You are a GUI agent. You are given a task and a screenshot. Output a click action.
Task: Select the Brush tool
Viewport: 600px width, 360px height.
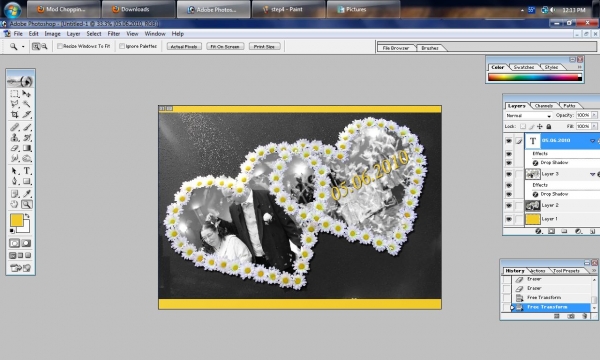pos(26,127)
